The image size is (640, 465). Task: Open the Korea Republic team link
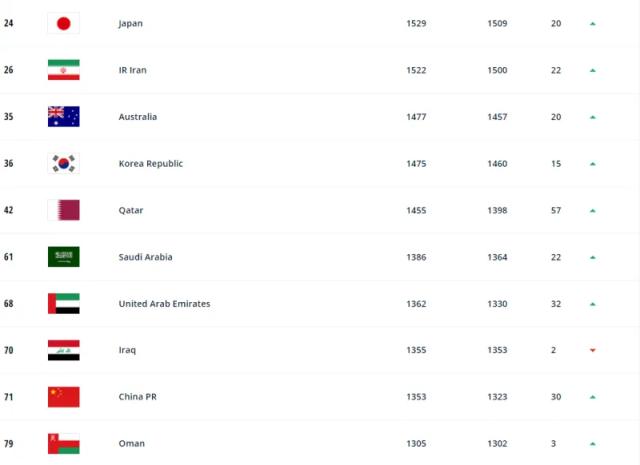point(150,163)
